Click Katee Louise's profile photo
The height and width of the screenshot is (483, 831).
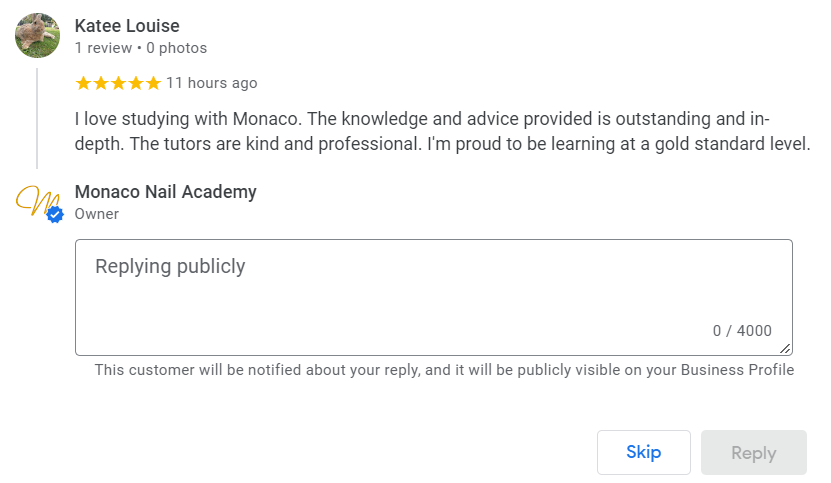click(37, 35)
